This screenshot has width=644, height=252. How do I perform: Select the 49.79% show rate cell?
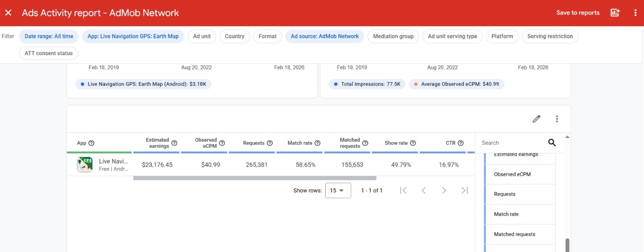tap(401, 165)
